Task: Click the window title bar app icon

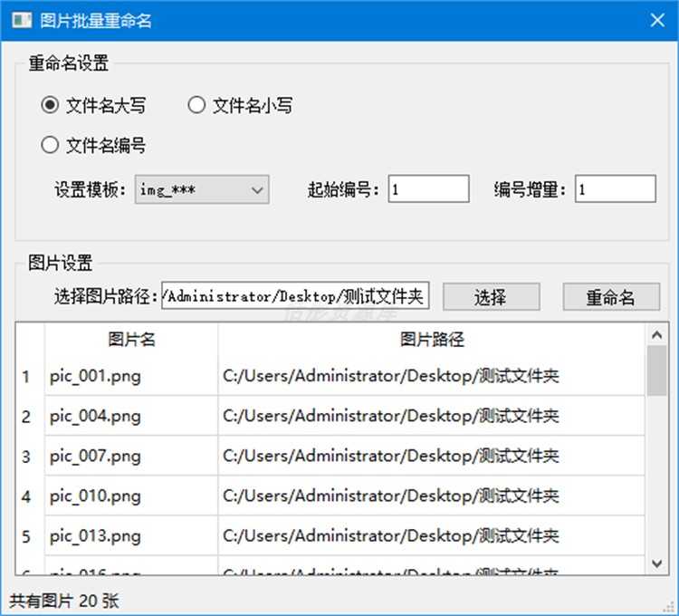Action: coord(22,20)
